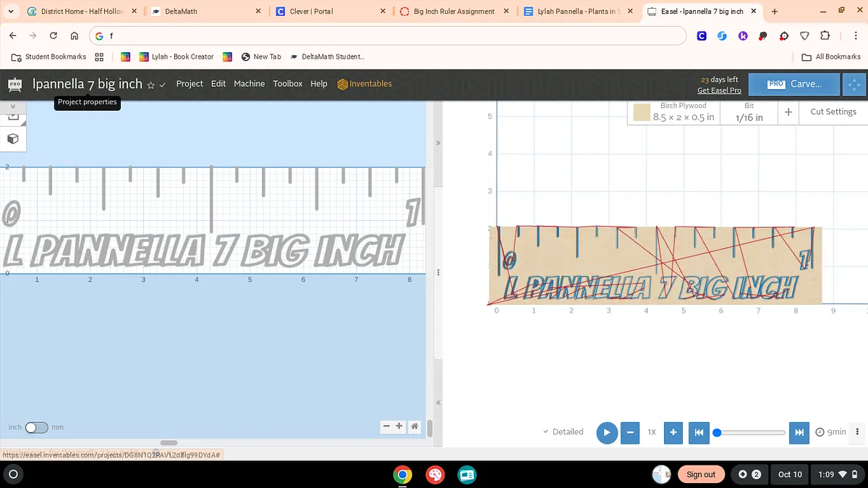
Task: Switch to the DeltaMath tab
Action: (205, 12)
